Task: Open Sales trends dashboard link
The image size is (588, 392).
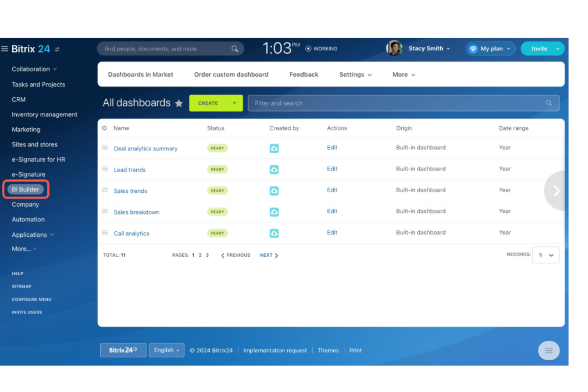Action: [x=130, y=191]
